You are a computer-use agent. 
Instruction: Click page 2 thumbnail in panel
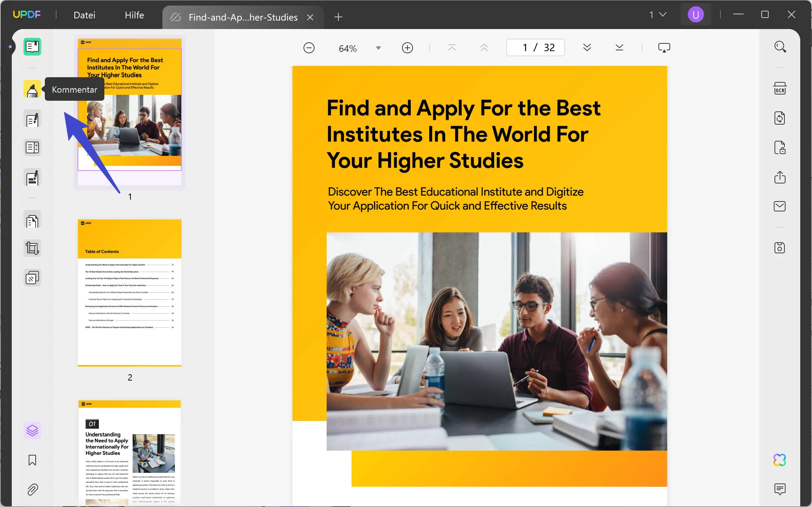(x=130, y=292)
